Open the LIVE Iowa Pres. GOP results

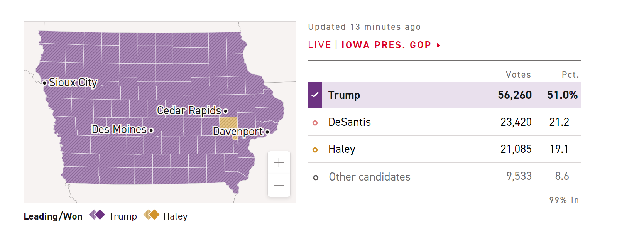[x=386, y=45]
